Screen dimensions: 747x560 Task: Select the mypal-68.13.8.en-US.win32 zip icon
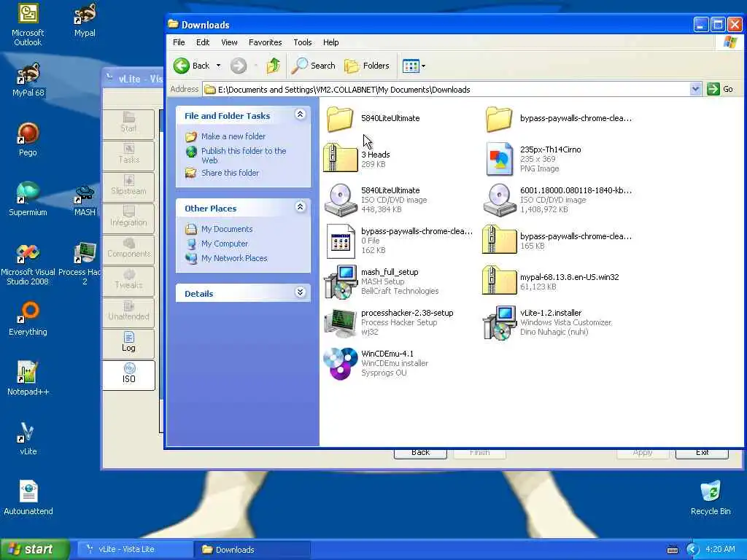[499, 281]
